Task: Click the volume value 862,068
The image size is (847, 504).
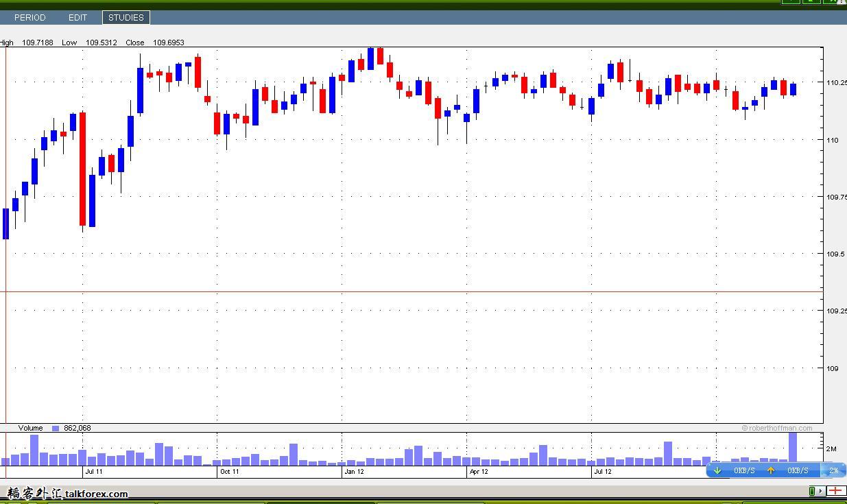Action: 77,428
